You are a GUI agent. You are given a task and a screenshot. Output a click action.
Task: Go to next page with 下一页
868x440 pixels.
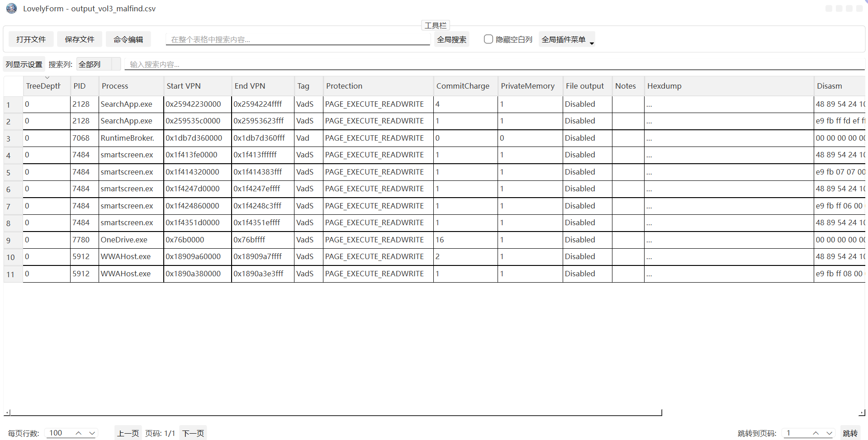193,433
